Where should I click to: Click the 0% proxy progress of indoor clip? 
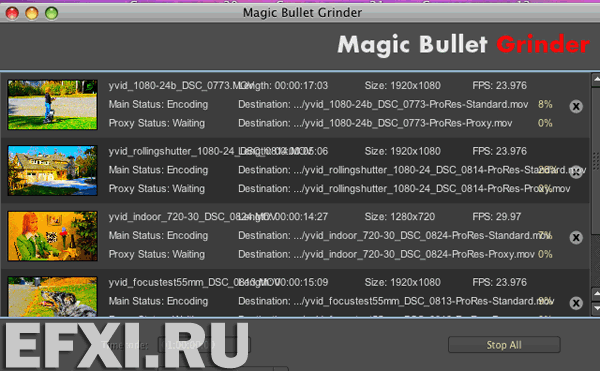click(545, 254)
